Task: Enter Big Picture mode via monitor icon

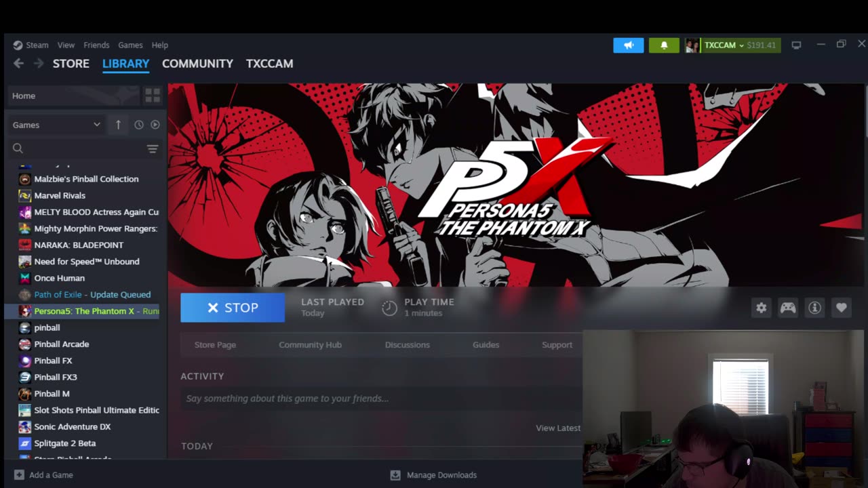Action: point(797,45)
